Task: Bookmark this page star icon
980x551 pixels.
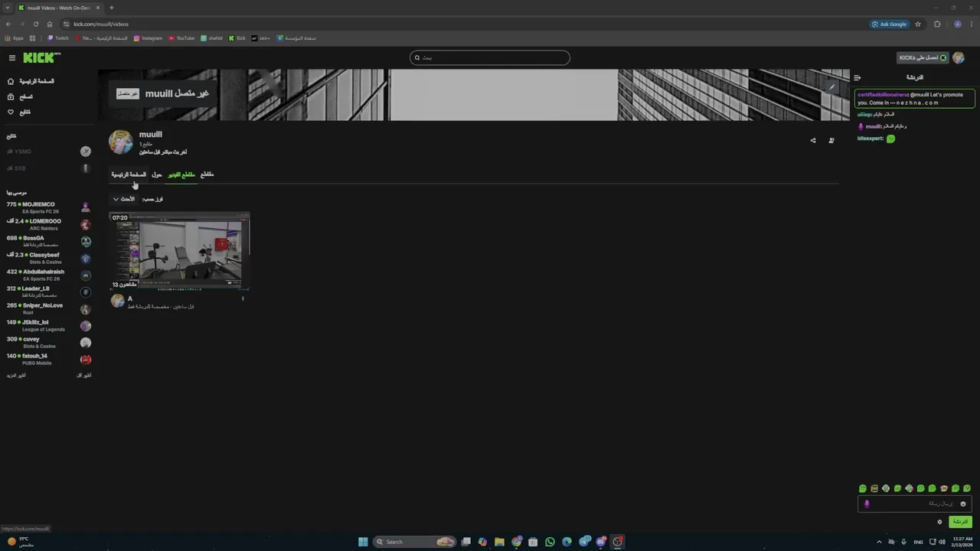Action: (x=918, y=24)
